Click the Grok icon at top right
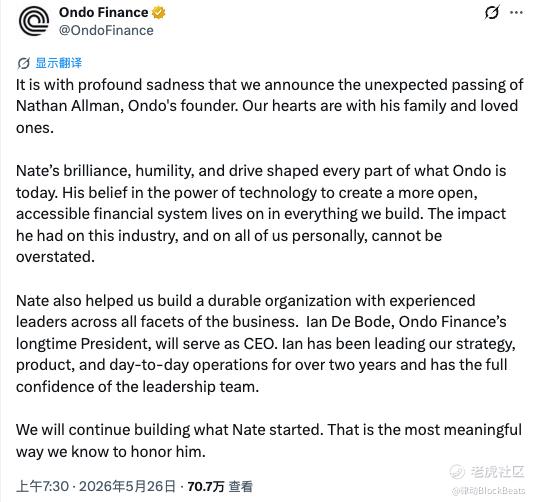534x502 pixels. pyautogui.click(x=492, y=13)
